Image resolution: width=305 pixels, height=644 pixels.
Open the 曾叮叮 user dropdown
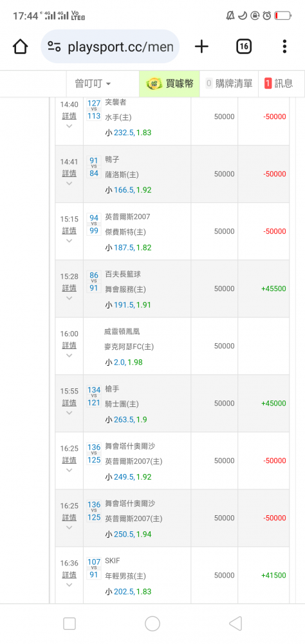(x=93, y=84)
